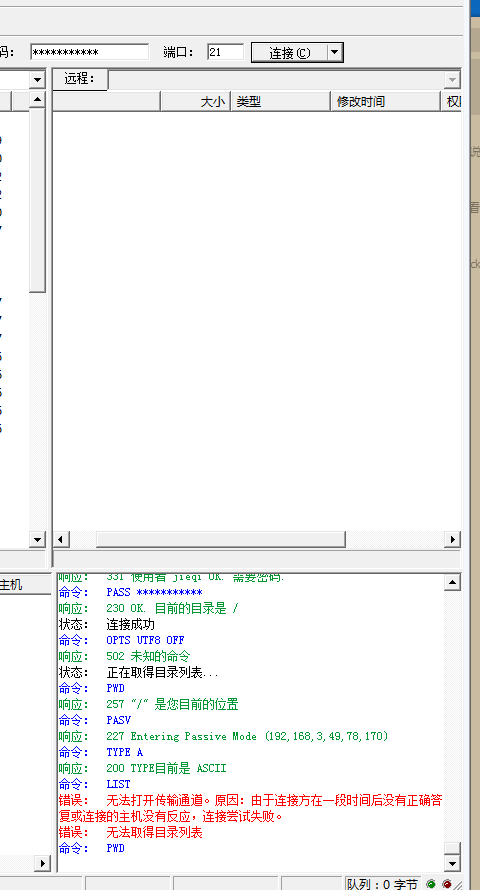The height and width of the screenshot is (890, 480).
Task: Click the remote pane horizontal scrollbar thumb
Action: (220, 539)
